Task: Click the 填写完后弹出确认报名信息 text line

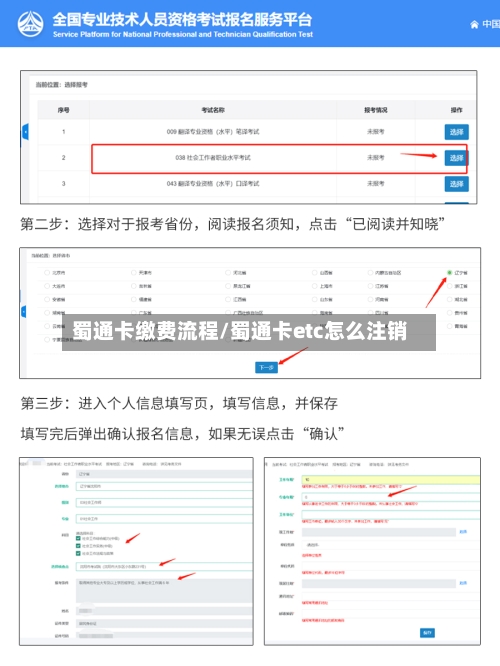Action: pyautogui.click(x=182, y=434)
